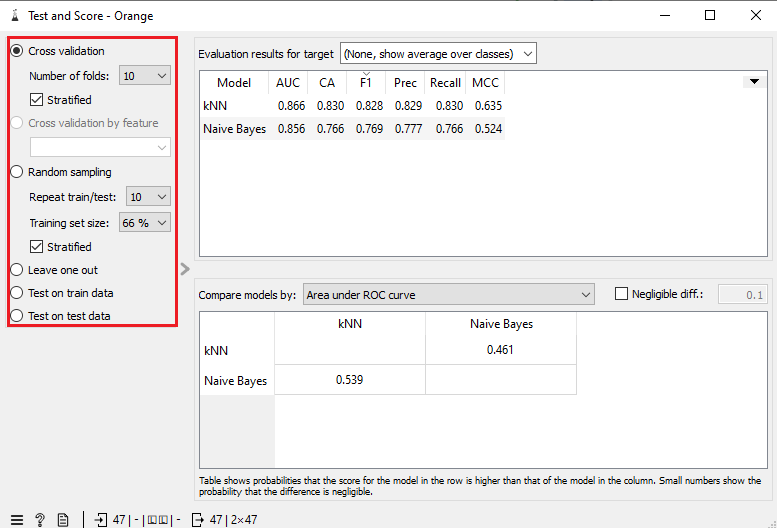Open the score table column options arrow
The image size is (777, 528).
[x=753, y=82]
